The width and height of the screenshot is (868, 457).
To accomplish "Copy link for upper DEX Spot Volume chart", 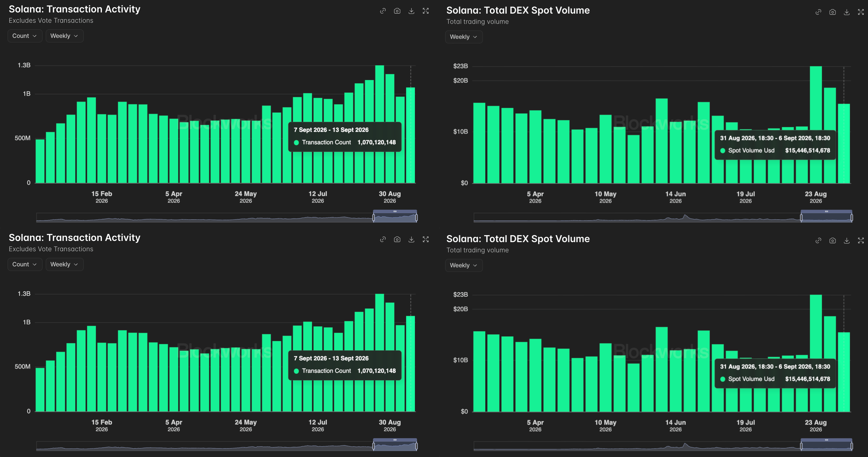I will pyautogui.click(x=818, y=12).
